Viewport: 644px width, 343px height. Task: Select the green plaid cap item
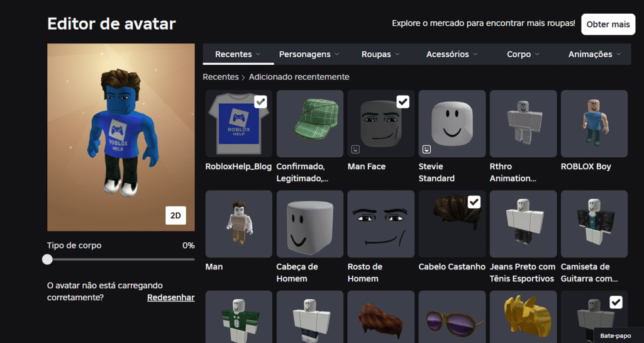pyautogui.click(x=309, y=123)
